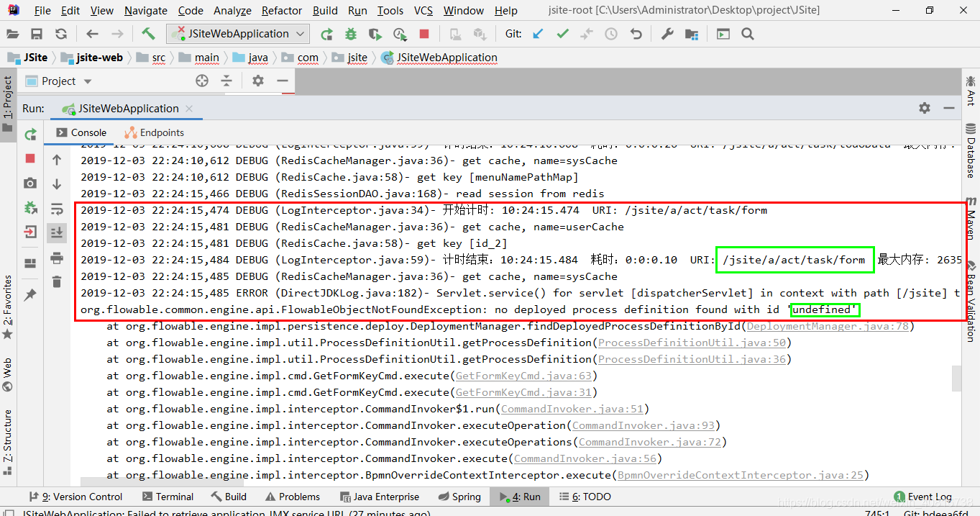Open GetFormKeyCmd.java:63 stack trace link
The image size is (980, 516).
(x=523, y=376)
